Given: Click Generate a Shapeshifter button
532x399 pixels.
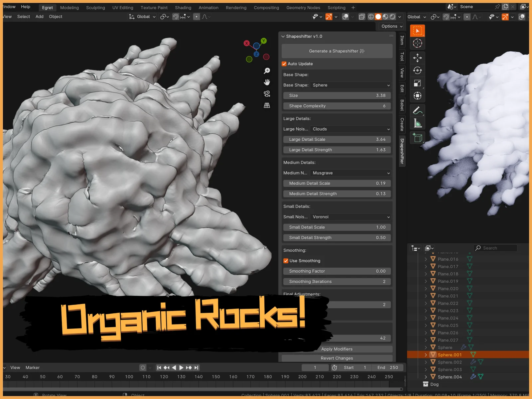Looking at the screenshot, I should [x=337, y=51].
